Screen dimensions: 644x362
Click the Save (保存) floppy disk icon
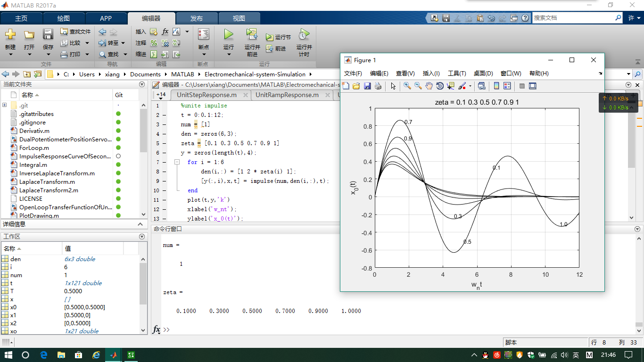click(48, 34)
